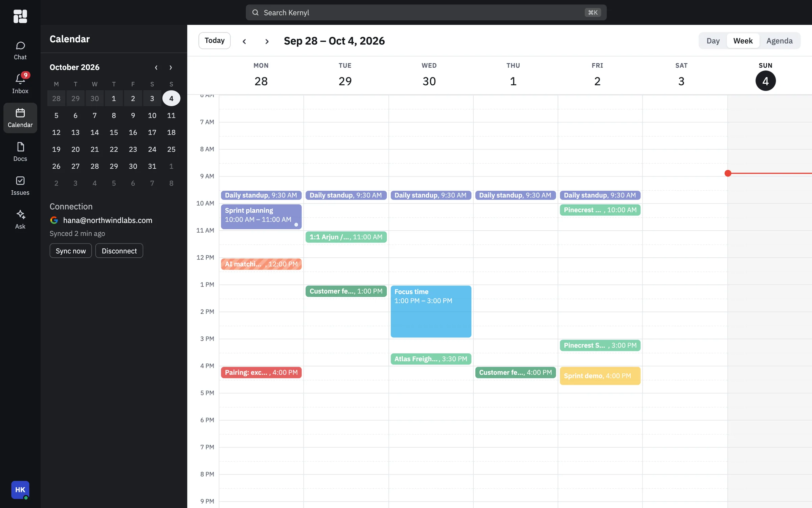Select October 31 in mini calendar
The image size is (812, 508).
pos(152,166)
